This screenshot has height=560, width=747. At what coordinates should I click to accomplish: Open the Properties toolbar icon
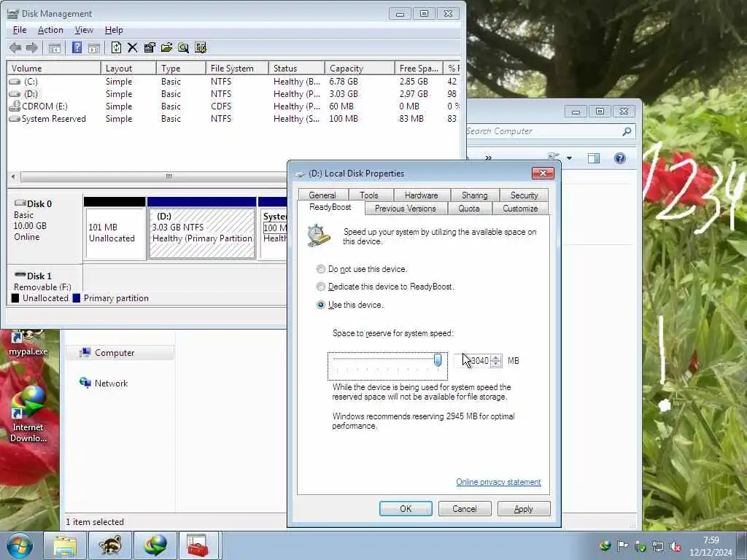[149, 47]
